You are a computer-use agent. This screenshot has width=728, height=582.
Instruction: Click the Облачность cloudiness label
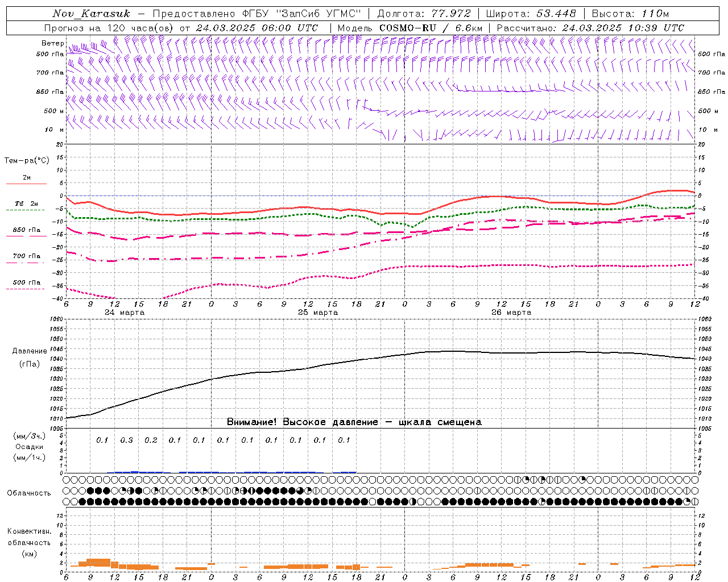(x=29, y=493)
